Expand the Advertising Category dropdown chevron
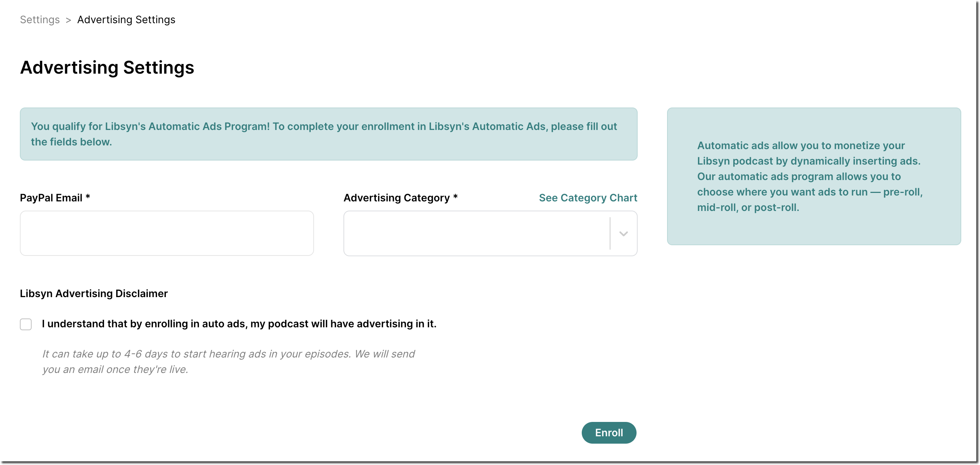Viewport: 980px width, 465px height. tap(623, 235)
